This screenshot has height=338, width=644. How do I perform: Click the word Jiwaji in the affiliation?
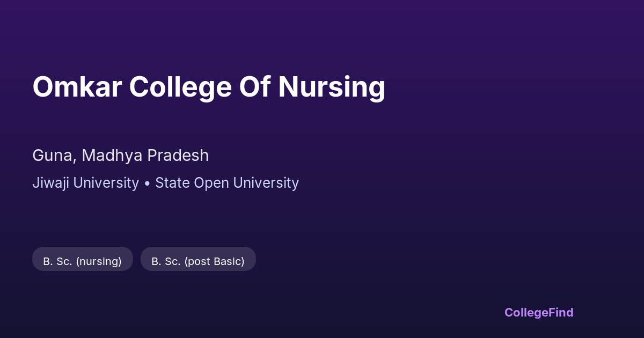coord(50,183)
